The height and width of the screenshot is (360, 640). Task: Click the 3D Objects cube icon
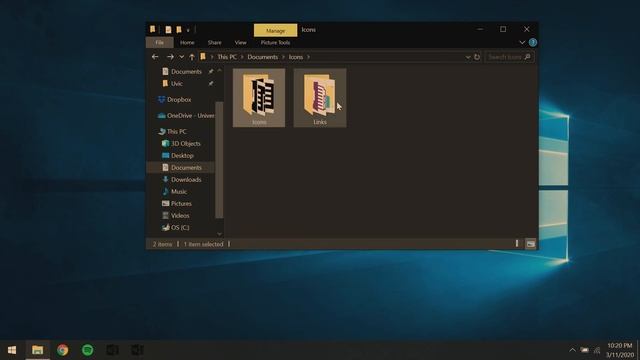(x=165, y=143)
